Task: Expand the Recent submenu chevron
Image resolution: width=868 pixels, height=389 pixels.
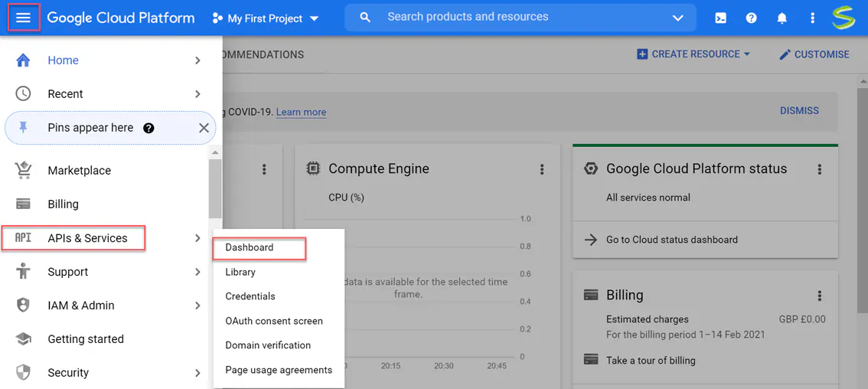Action: click(197, 94)
